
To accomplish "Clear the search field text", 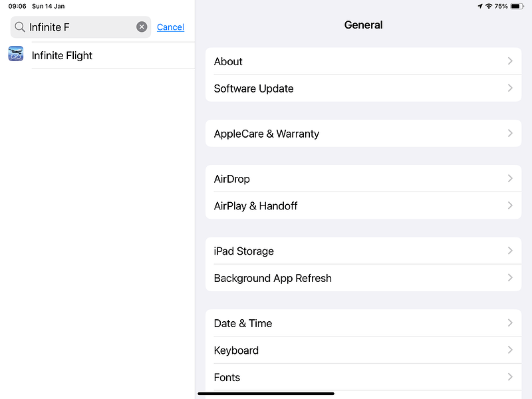I will pyautogui.click(x=142, y=27).
